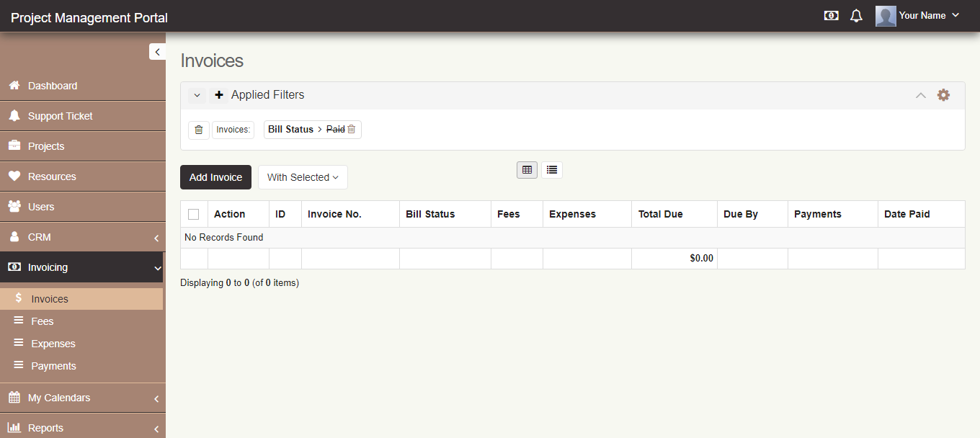
Task: Open the notifications bell in the top bar
Action: 856,15
